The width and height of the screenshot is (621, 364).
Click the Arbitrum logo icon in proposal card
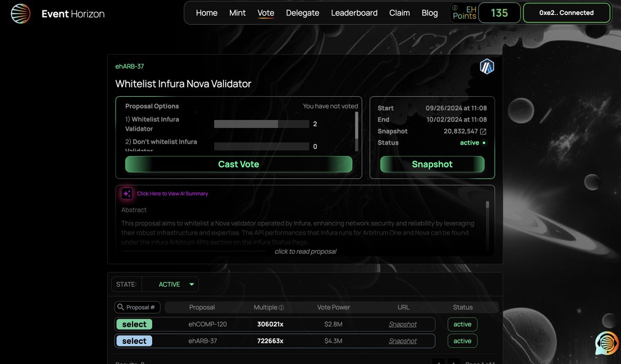coord(487,67)
